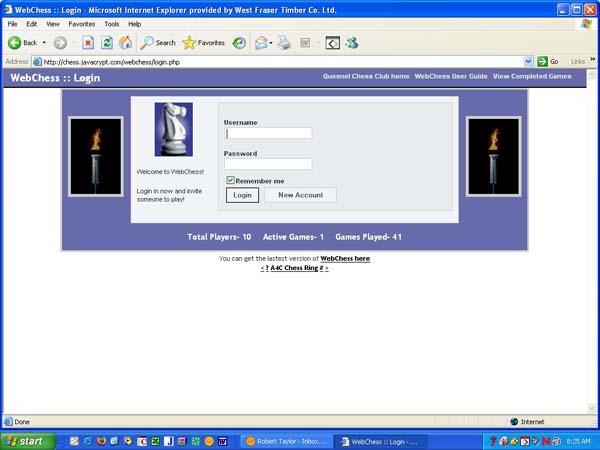Switch to Robert Taylor Inbox taskbar button
Image resolution: width=600 pixels, height=450 pixels.
[x=286, y=442]
